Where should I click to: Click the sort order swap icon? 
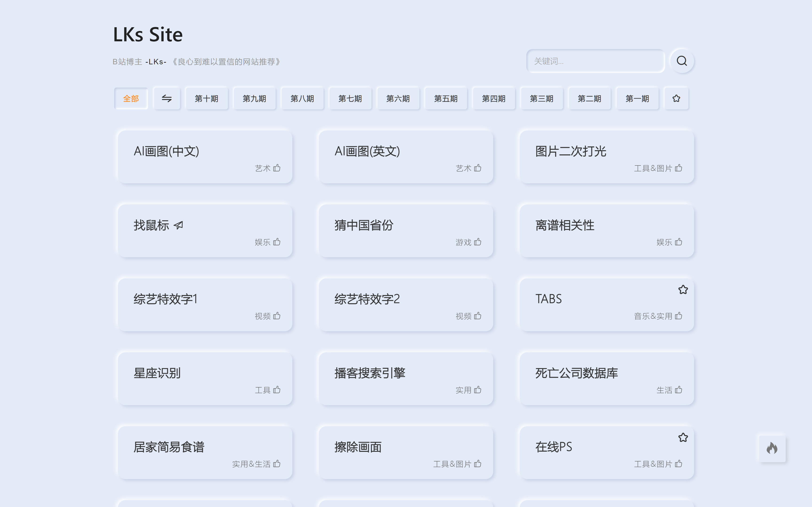pos(167,98)
